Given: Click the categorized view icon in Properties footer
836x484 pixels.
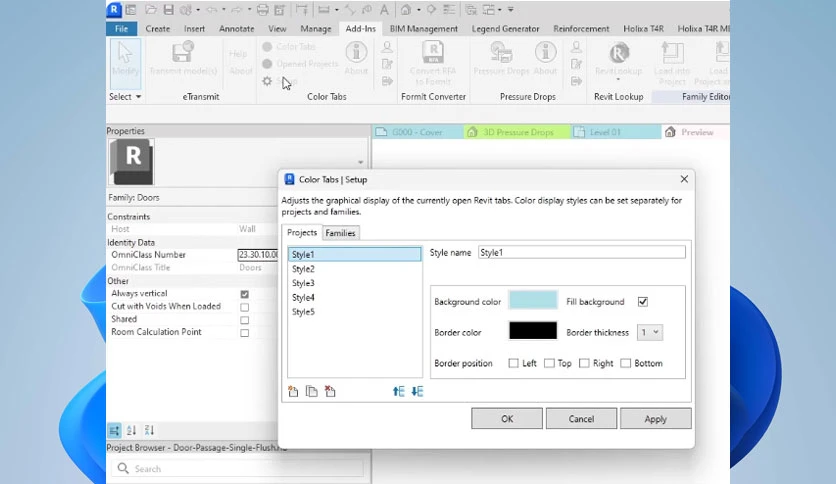Looking at the screenshot, I should 114,430.
